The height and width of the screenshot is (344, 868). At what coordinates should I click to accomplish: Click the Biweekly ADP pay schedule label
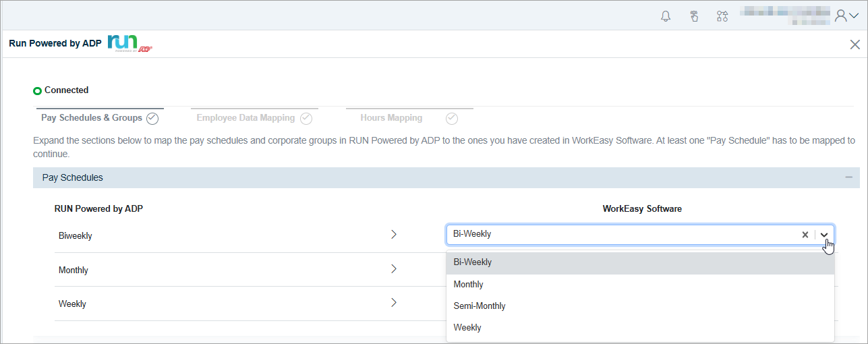76,236
